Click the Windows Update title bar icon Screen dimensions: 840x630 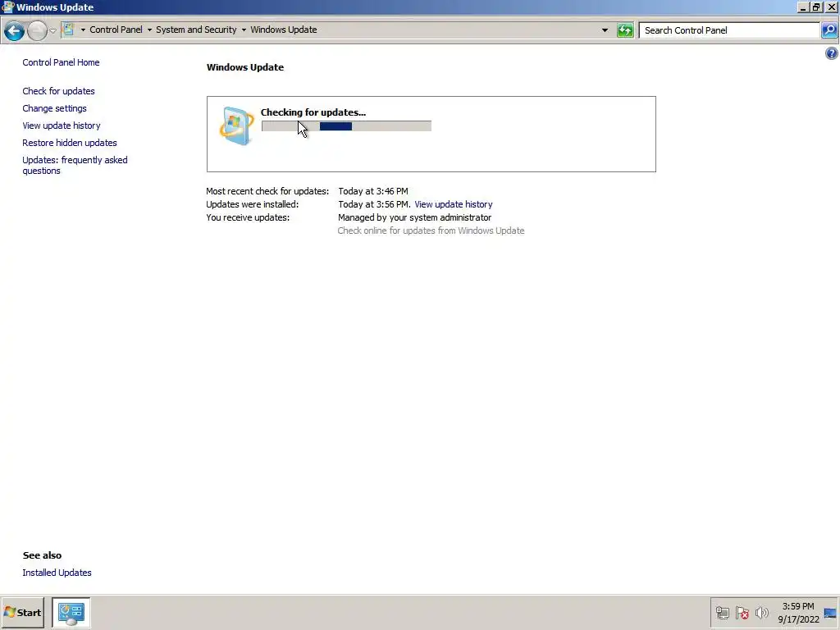pyautogui.click(x=7, y=7)
